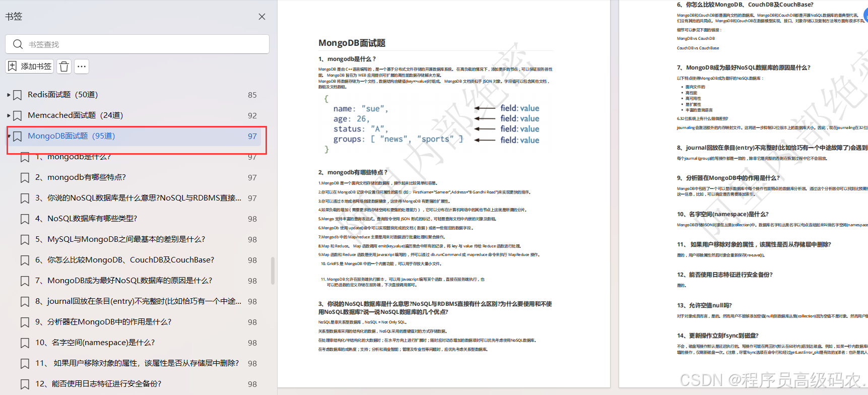Click heading 1、mongodb是什么? in document

point(347,59)
